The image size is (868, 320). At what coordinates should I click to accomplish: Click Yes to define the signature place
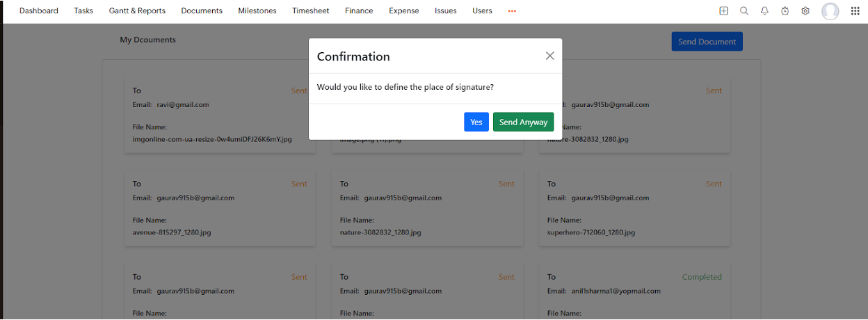[476, 122]
